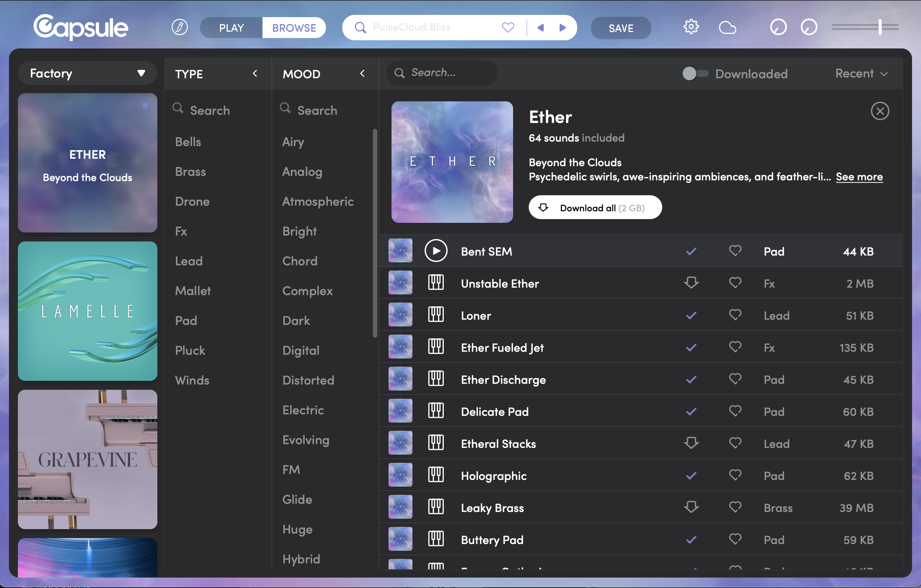
Task: Collapse the TYPE filter column
Action: 255,73
